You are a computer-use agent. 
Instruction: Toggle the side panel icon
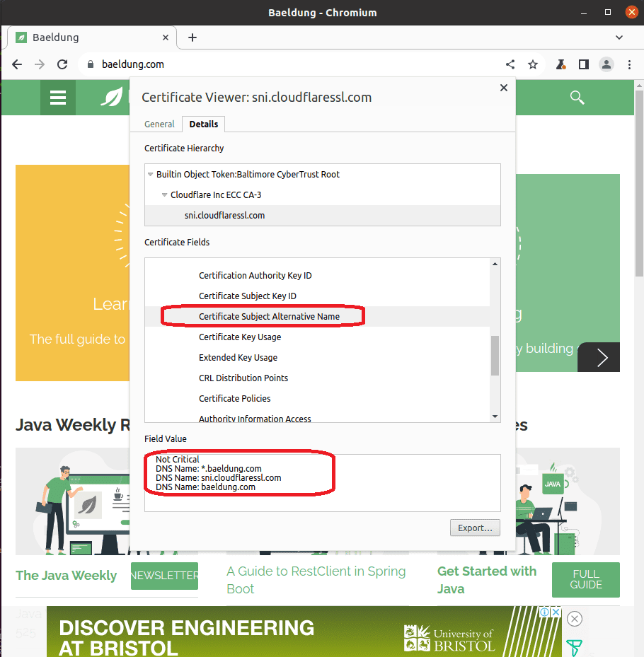[583, 64]
